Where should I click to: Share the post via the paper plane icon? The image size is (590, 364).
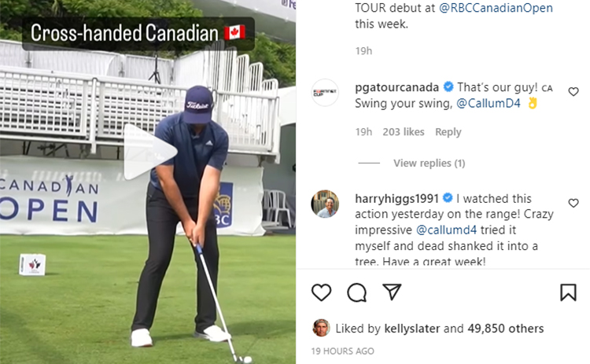coord(392,292)
